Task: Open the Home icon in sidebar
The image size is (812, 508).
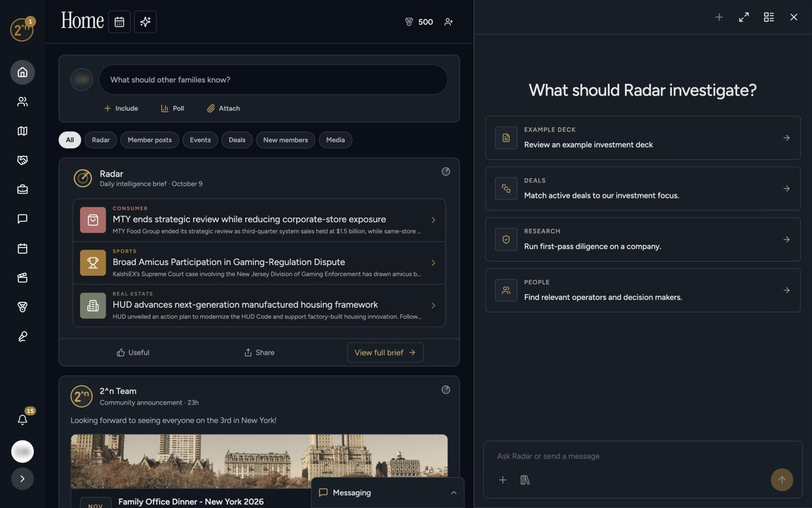Action: click(x=23, y=72)
